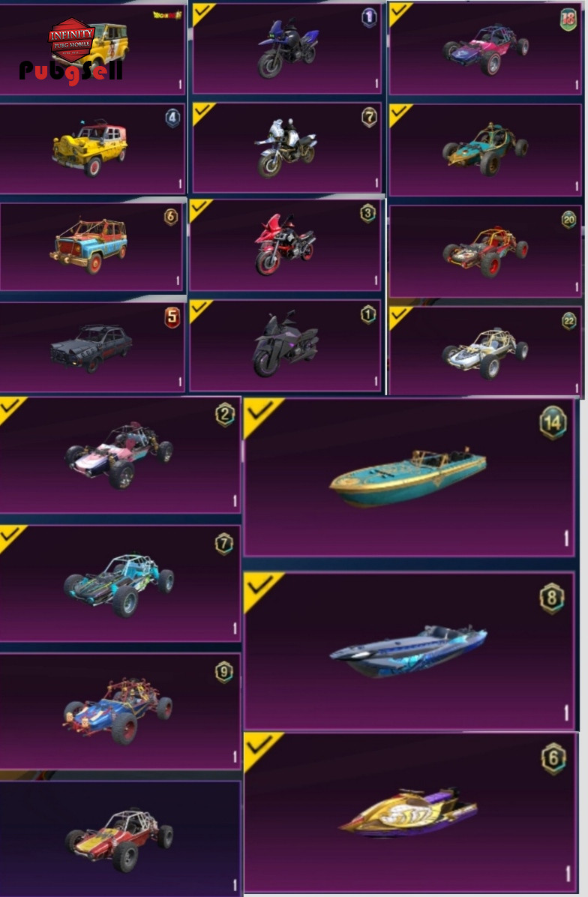Viewport: 588px width, 897px height.
Task: Toggle the checkmark on the teal boat card
Action: 262,414
